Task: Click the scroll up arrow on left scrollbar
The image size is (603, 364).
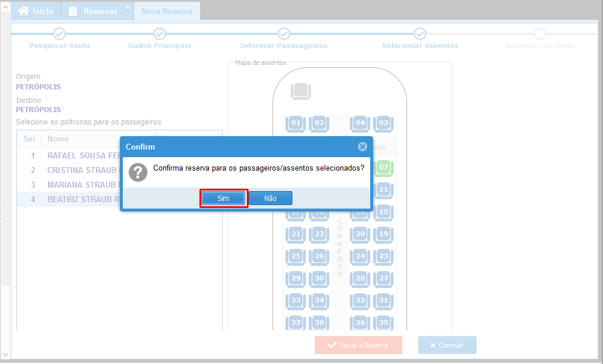Action: click(x=5, y=6)
